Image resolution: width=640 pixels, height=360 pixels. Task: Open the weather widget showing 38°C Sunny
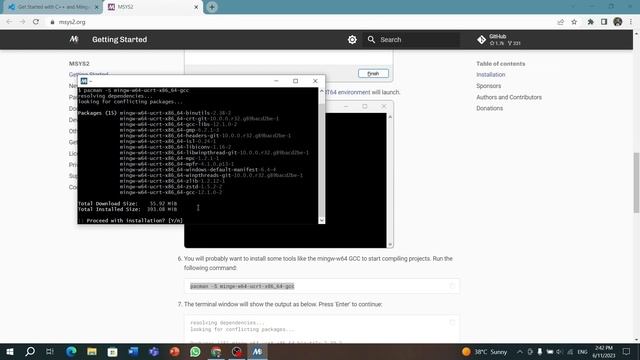[x=484, y=351]
